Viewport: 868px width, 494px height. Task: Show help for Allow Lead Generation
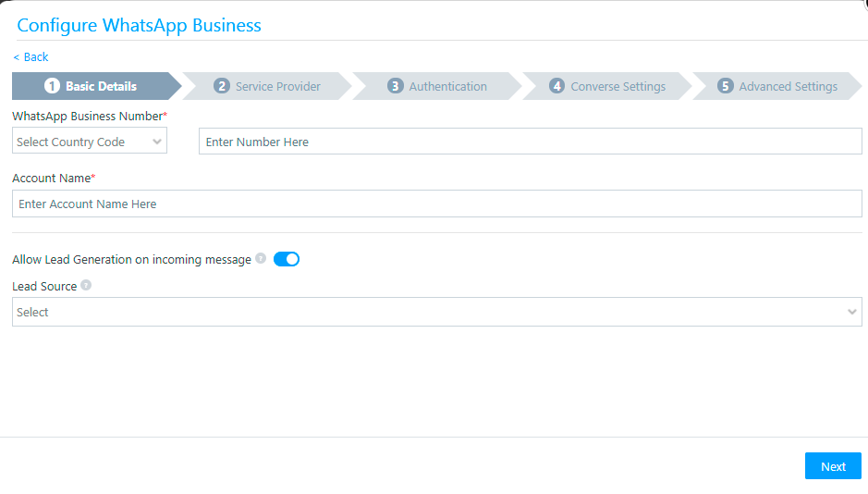point(261,259)
